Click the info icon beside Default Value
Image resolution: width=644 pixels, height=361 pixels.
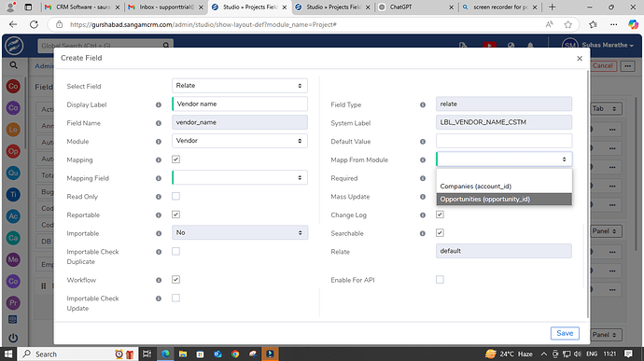[x=423, y=142]
